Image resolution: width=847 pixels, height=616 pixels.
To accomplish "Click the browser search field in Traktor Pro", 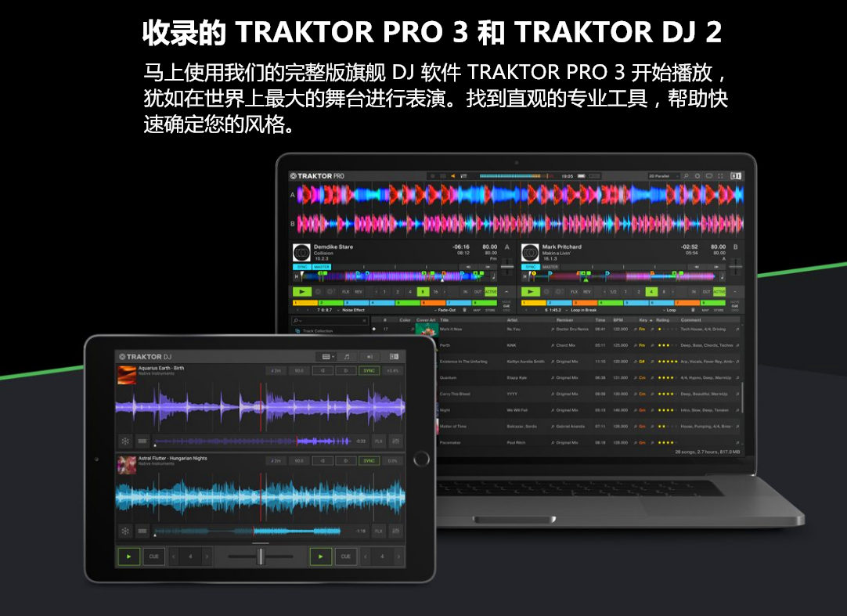I will click(x=330, y=320).
